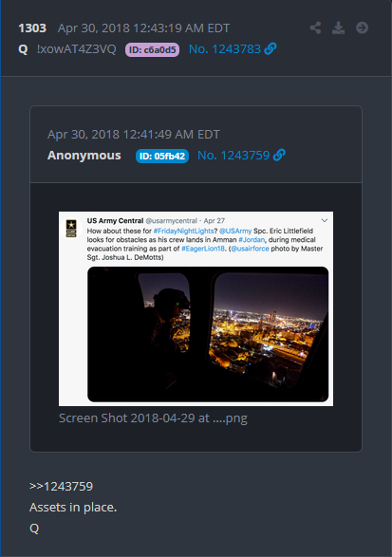Click the right-arrow circle icon in header

pyautogui.click(x=362, y=28)
